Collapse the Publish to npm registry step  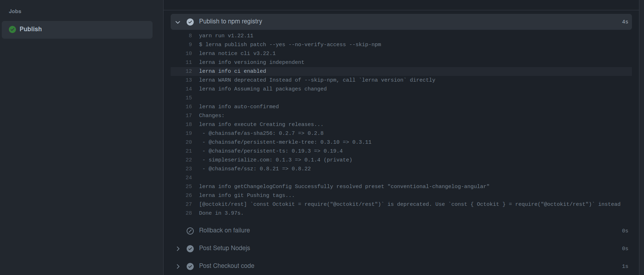point(178,22)
